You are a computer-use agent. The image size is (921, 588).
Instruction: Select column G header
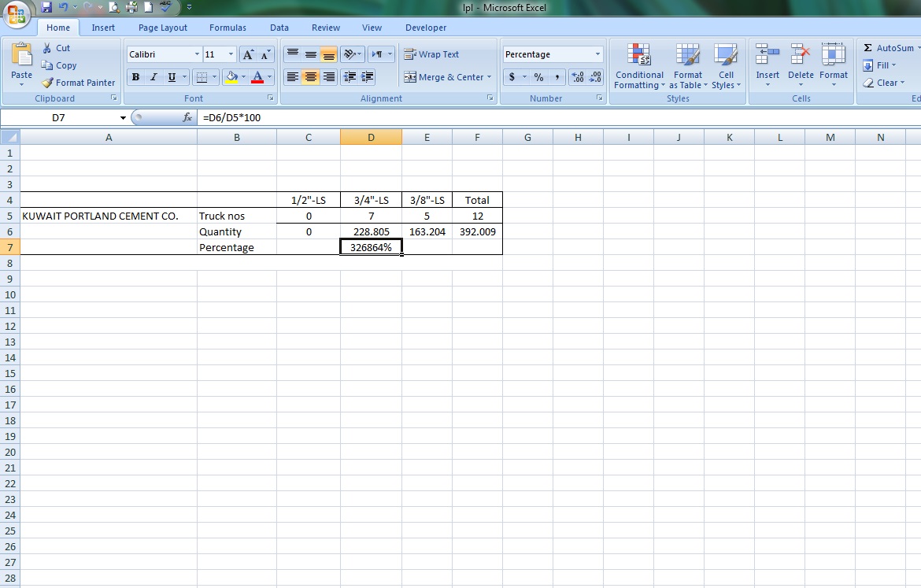(527, 138)
